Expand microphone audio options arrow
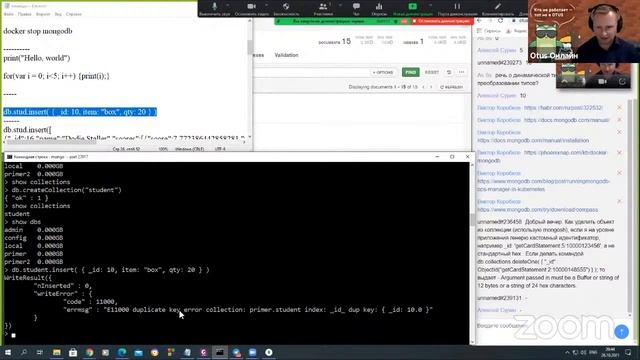 click(x=227, y=5)
